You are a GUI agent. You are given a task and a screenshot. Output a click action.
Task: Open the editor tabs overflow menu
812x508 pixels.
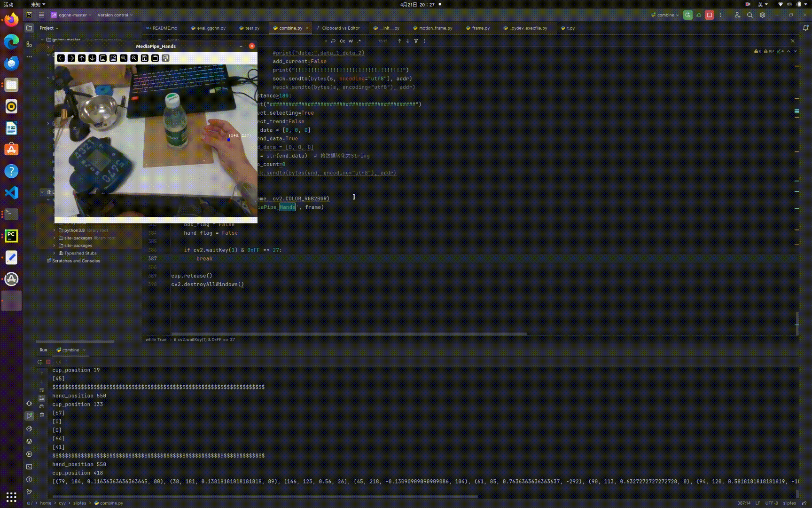793,28
